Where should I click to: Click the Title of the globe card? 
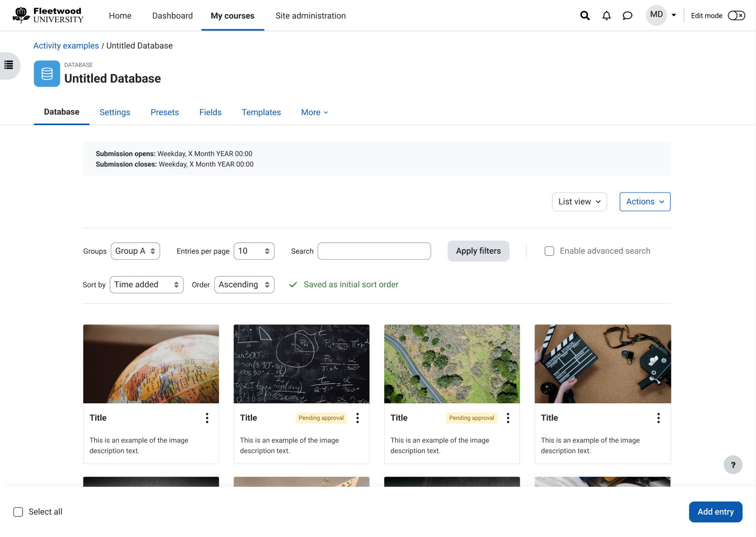pyautogui.click(x=98, y=418)
